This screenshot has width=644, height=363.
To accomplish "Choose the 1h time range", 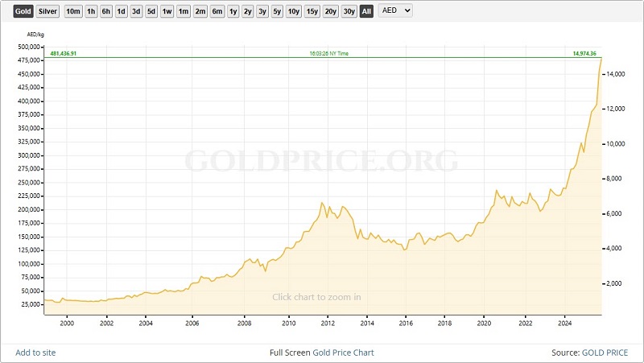I will 92,11.
